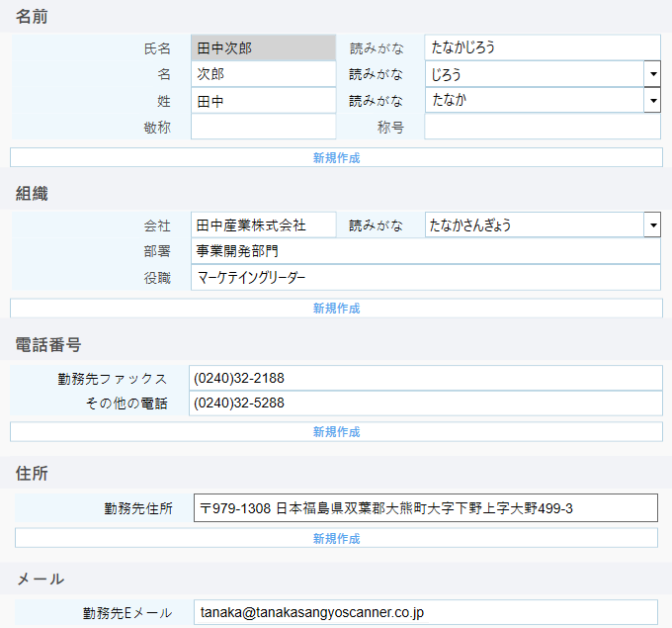Focus the 名 field containing 次郎
The width and height of the screenshot is (672, 628).
point(263,74)
